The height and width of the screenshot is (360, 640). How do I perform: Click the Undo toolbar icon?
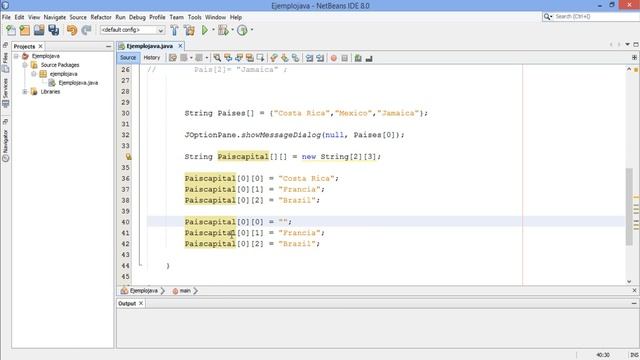click(x=72, y=30)
